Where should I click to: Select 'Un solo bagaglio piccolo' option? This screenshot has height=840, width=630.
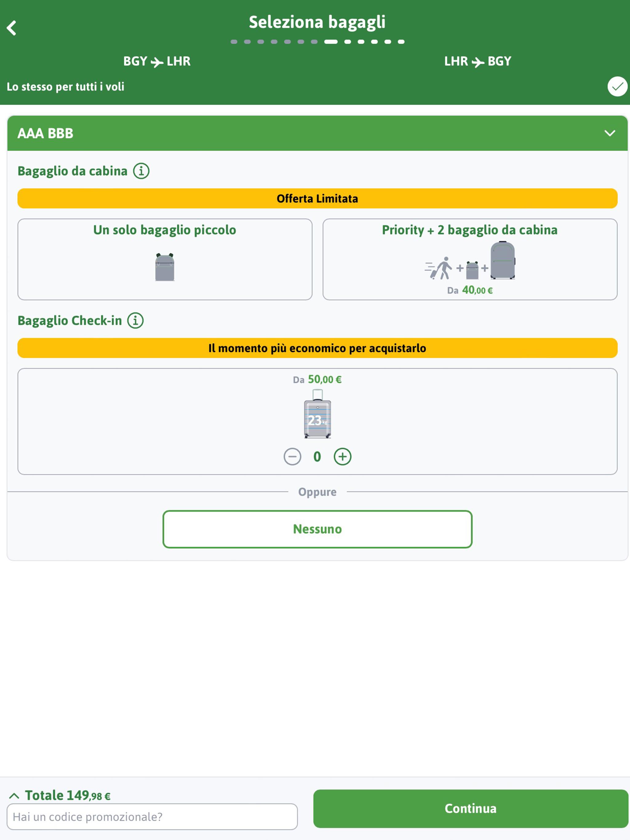[x=165, y=260]
